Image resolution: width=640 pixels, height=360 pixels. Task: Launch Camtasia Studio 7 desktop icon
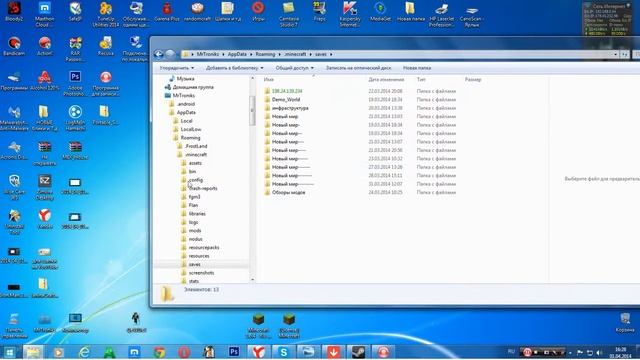289,14
